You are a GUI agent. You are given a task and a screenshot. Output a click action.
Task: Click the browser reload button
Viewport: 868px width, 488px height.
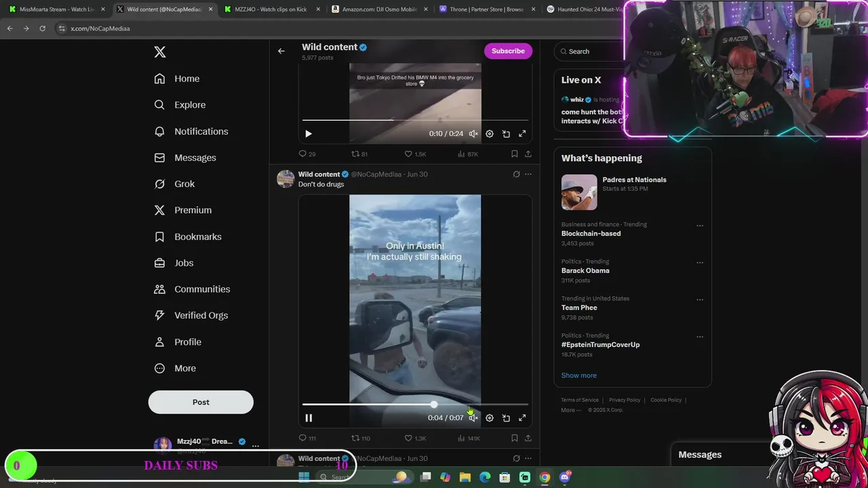point(42,28)
